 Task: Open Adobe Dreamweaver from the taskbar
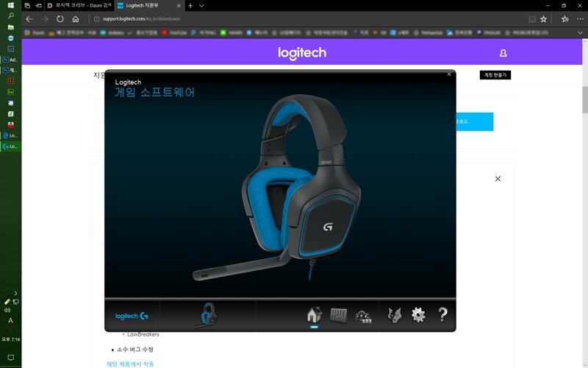click(10, 92)
